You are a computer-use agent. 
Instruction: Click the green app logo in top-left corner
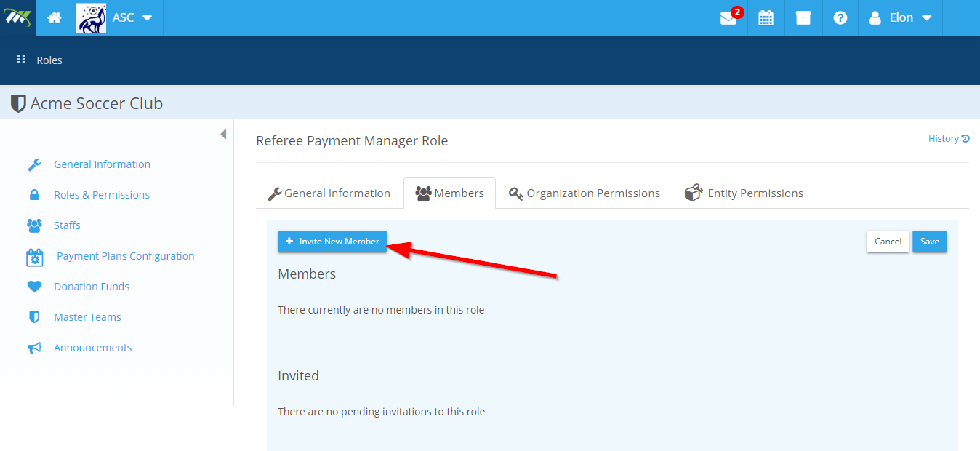pos(17,17)
